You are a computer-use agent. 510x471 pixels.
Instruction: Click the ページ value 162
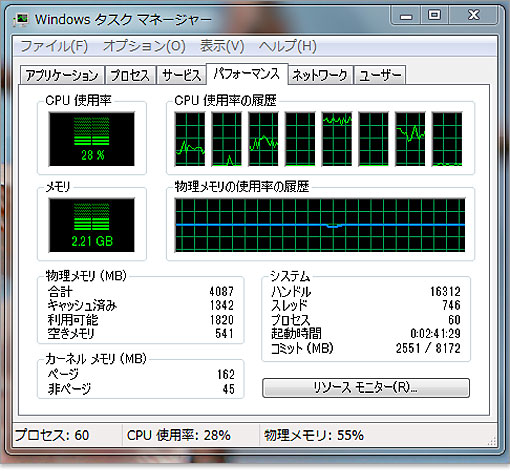(226, 374)
